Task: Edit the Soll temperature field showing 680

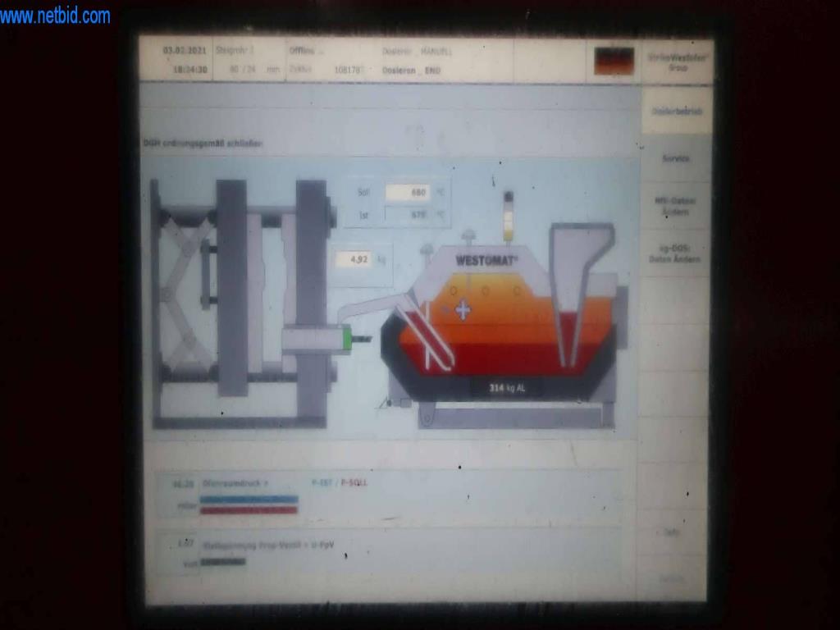Action: 408,192
